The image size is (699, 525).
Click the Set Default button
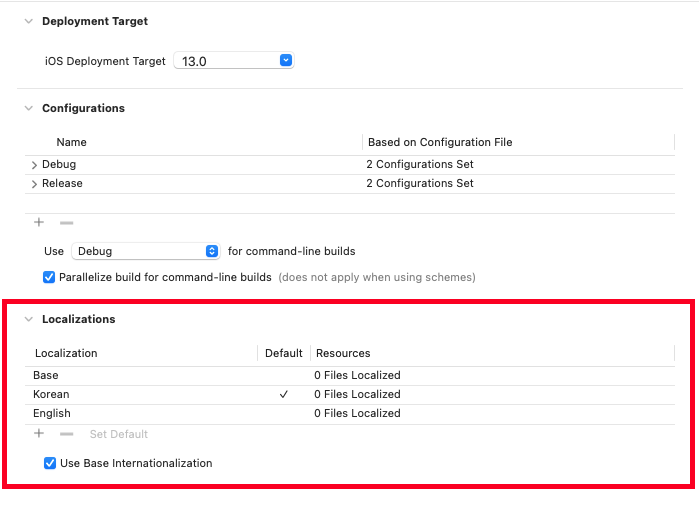[x=119, y=434]
